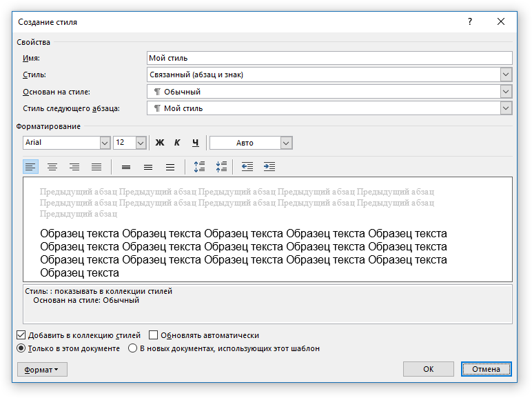Align paragraph text left
532x398 pixels.
(x=30, y=167)
